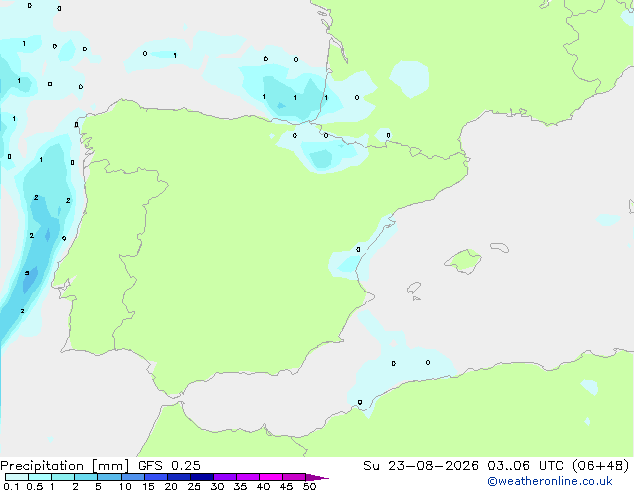Click the "Su 23-08-2026" date text
This screenshot has width=634, height=490.
421,466
